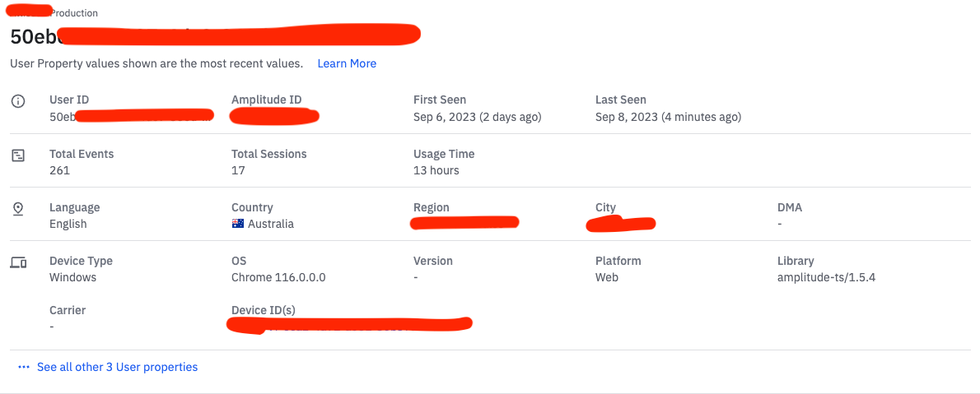
Task: Select the Chrome 116.0.0.0 OS value
Action: click(278, 277)
